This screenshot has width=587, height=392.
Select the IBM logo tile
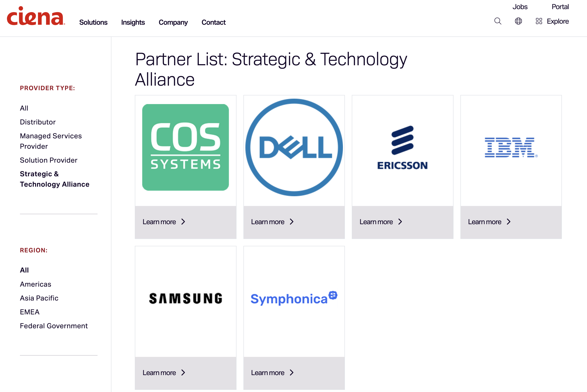511,147
